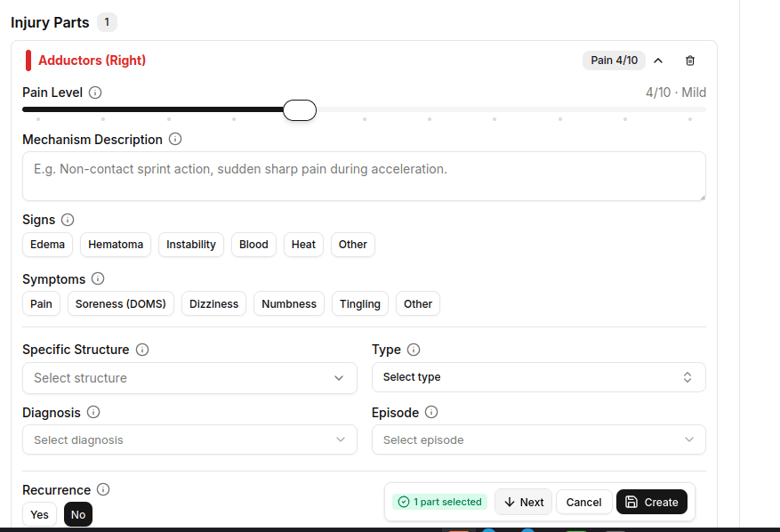Focus the Mechanism Description text area

[x=364, y=176]
